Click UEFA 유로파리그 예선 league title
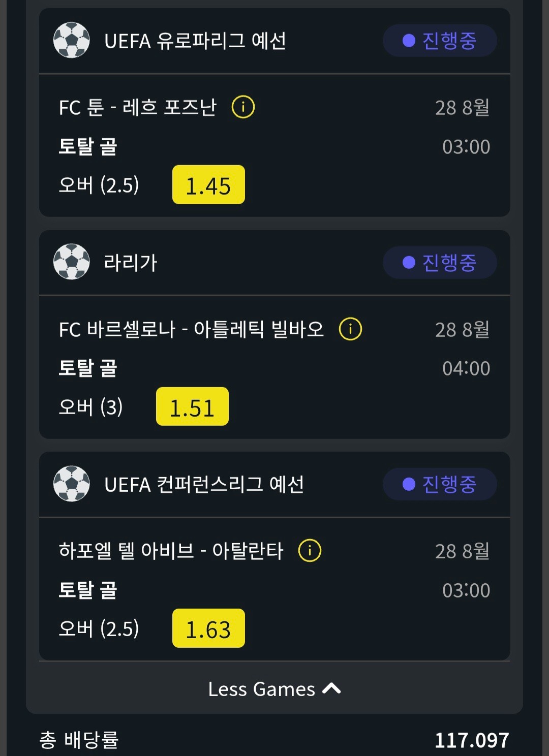 195,41
